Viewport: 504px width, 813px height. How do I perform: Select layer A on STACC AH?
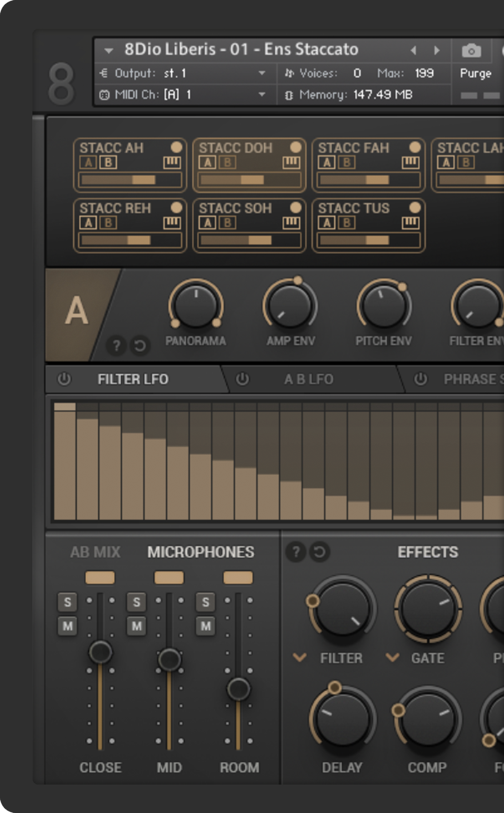[88, 163]
